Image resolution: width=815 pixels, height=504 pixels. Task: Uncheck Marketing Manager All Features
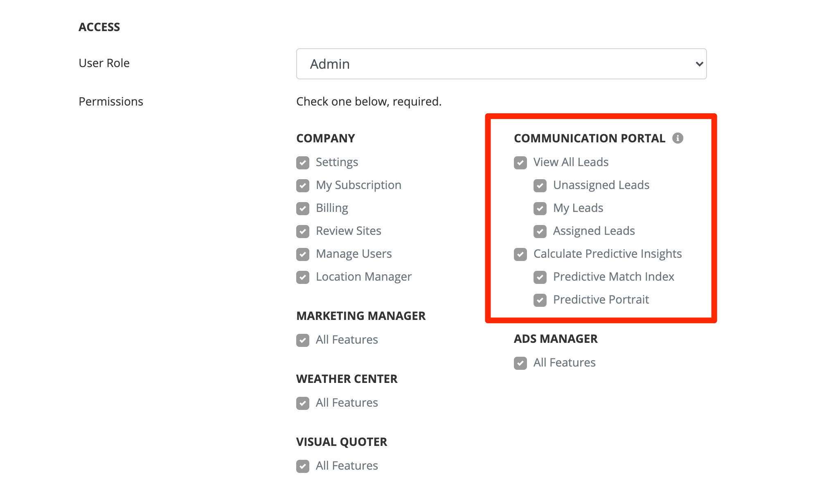click(303, 340)
